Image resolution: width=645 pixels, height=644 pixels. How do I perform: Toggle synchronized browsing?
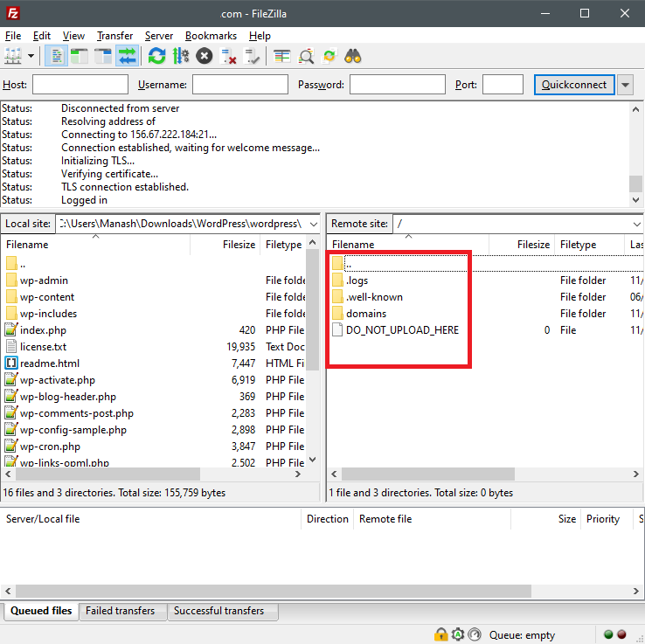point(329,56)
